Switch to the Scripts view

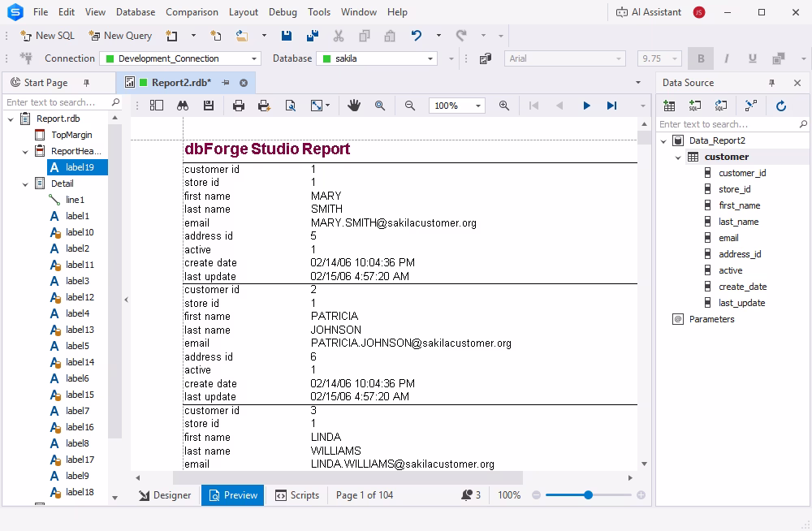(297, 496)
